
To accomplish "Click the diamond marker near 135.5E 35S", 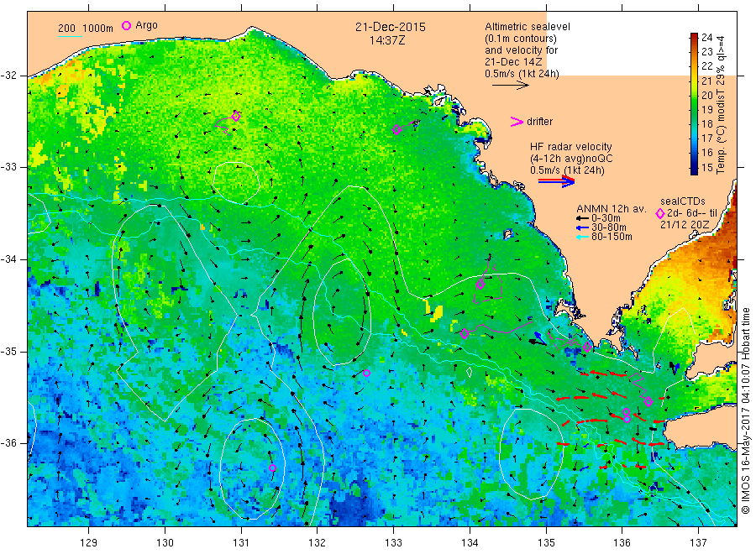I will point(587,347).
